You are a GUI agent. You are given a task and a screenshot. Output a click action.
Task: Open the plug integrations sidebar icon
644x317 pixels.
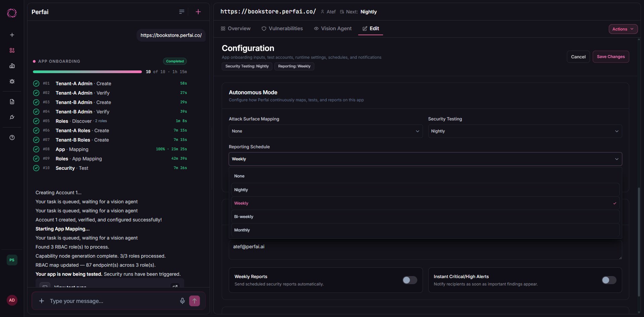point(12,117)
